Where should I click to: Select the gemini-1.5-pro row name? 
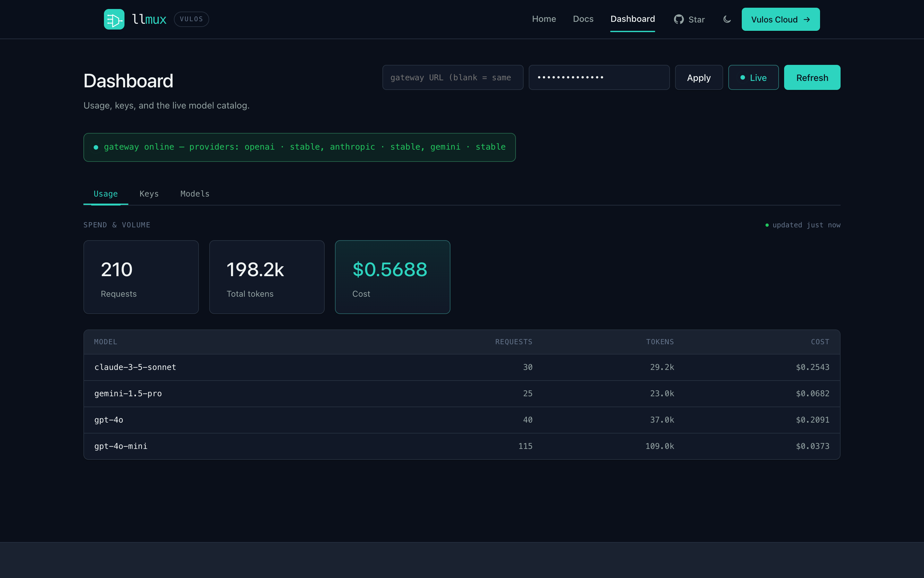tap(128, 393)
